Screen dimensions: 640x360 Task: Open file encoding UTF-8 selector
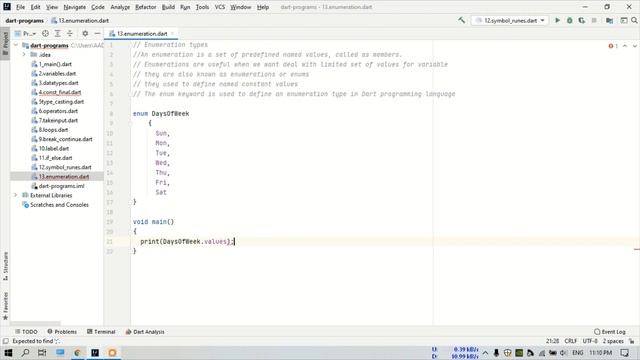click(x=590, y=341)
